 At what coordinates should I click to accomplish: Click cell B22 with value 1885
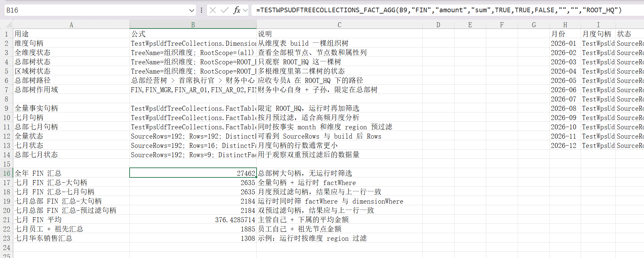point(193,229)
